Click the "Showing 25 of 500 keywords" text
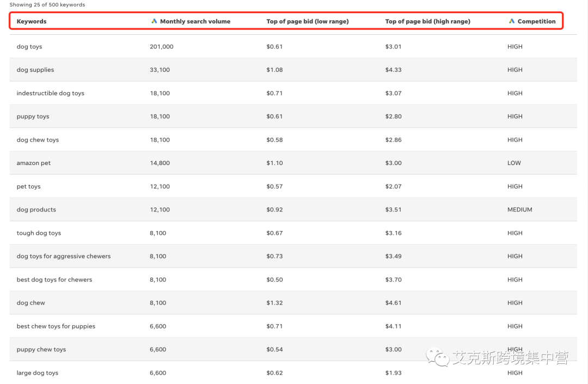 pyautogui.click(x=47, y=5)
